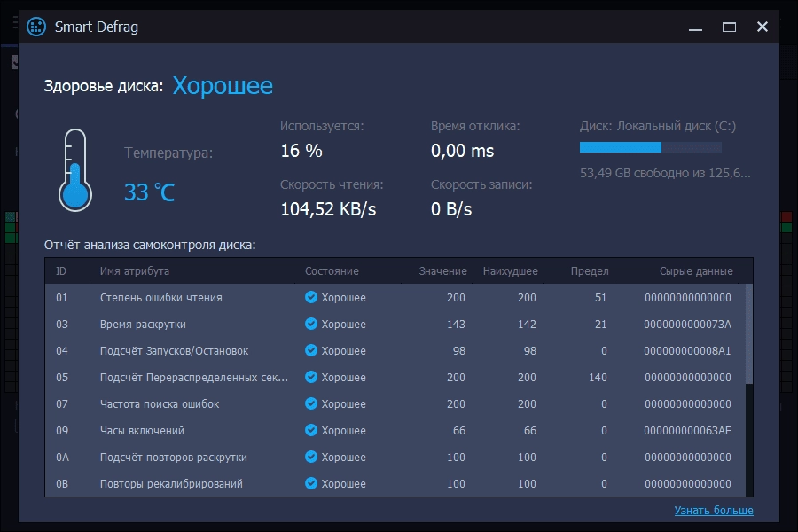
Task: Click the status checkmark in the attribute 0A row
Action: coord(311,457)
